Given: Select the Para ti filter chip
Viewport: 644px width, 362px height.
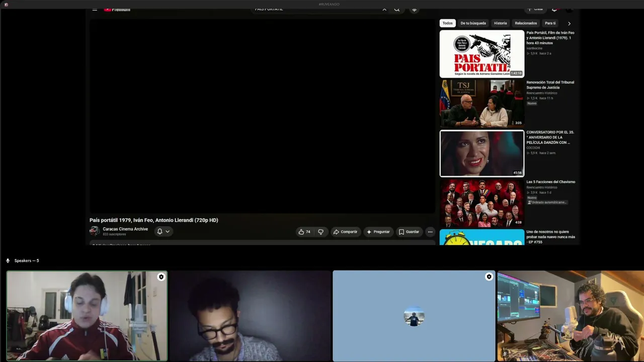Looking at the screenshot, I should [550, 23].
